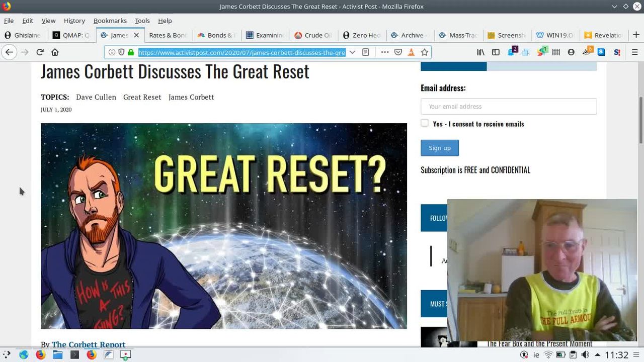Viewport: 644px width, 362px height.
Task: Open the page actions three-dot menu
Action: coord(384,52)
